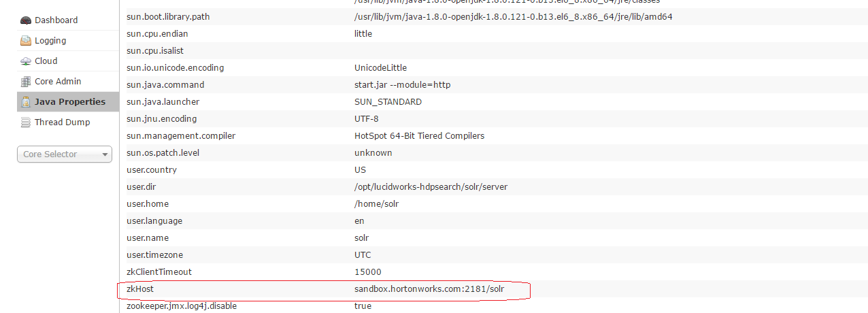Image resolution: width=868 pixels, height=313 pixels.
Task: Click the user.country property name
Action: coord(152,170)
